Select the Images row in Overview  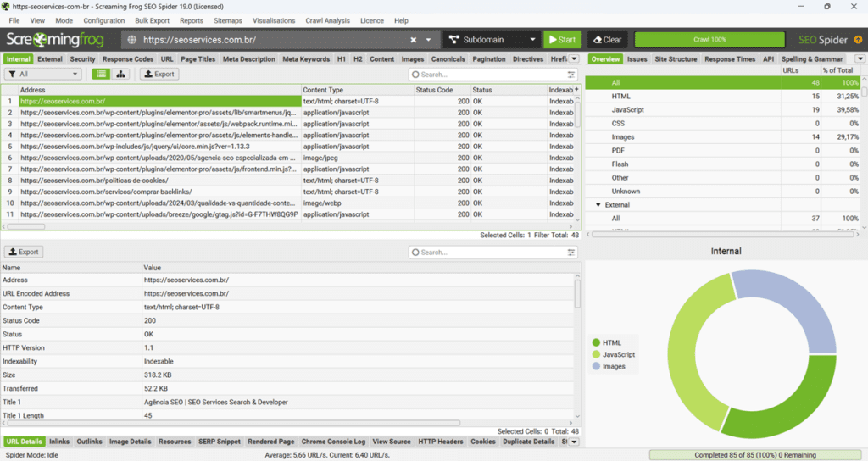click(722, 136)
